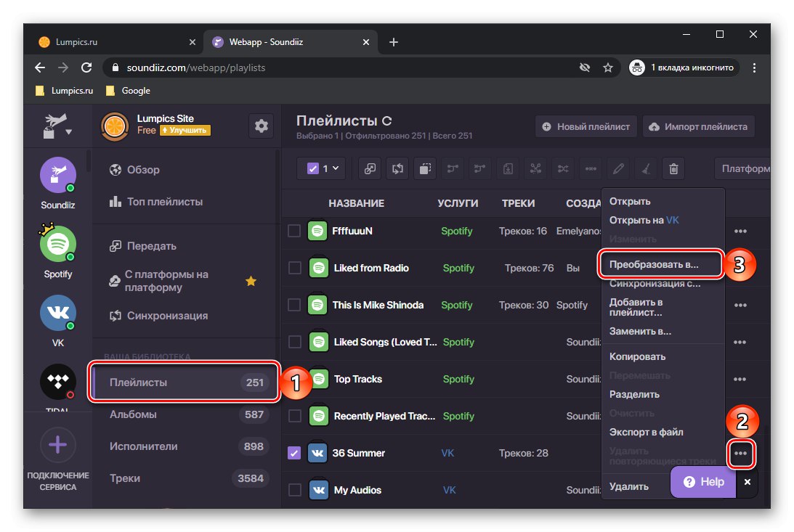Bookmark this page with the star icon
The height and width of the screenshot is (532, 794).
tap(608, 67)
